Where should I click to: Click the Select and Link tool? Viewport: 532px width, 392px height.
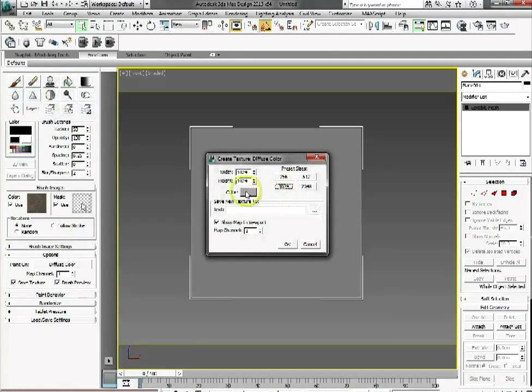tap(9, 26)
